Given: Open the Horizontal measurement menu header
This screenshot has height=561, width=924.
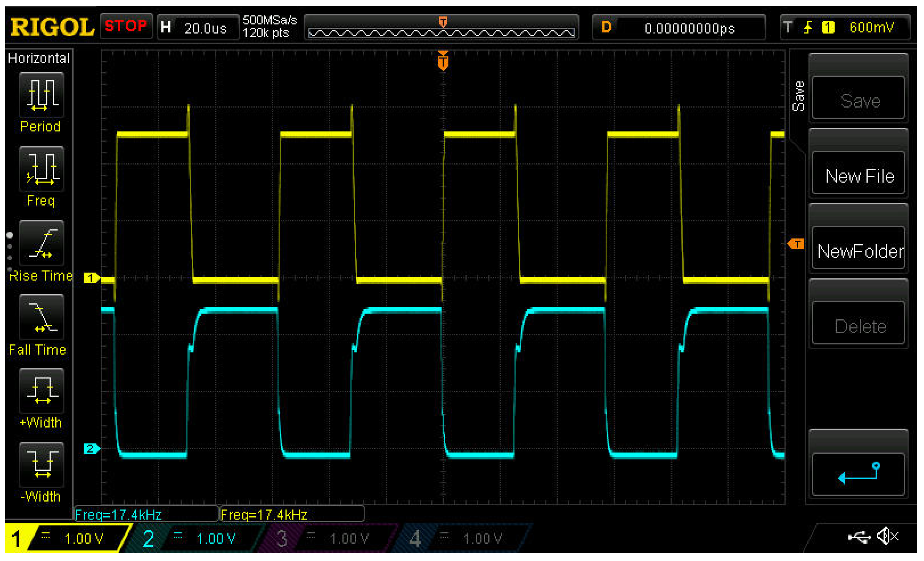Looking at the screenshot, I should pos(39,58).
